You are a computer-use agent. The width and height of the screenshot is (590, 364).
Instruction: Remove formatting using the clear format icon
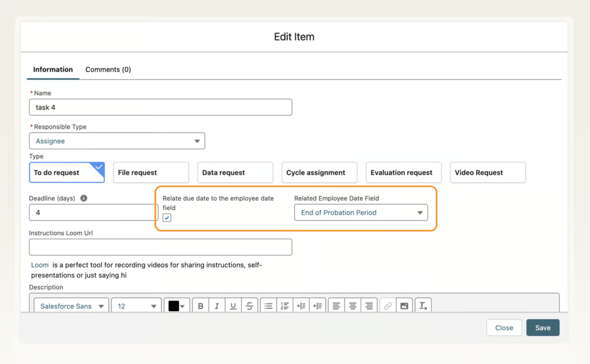423,306
